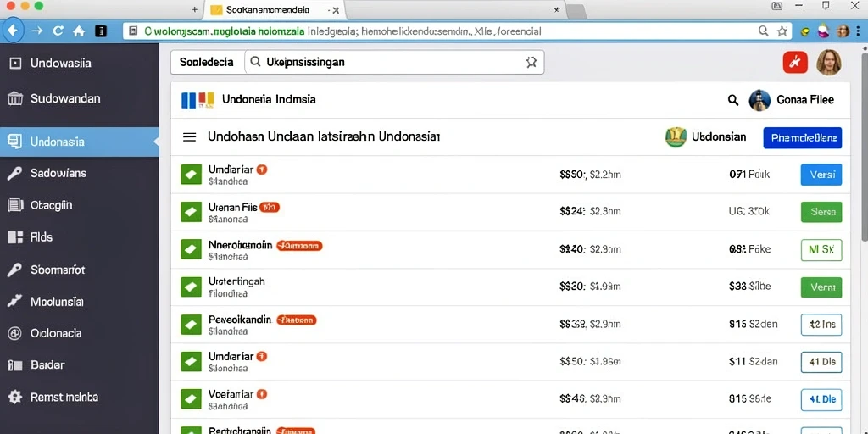Open browser three-dot menu
The width and height of the screenshot is (868, 434).
859,31
